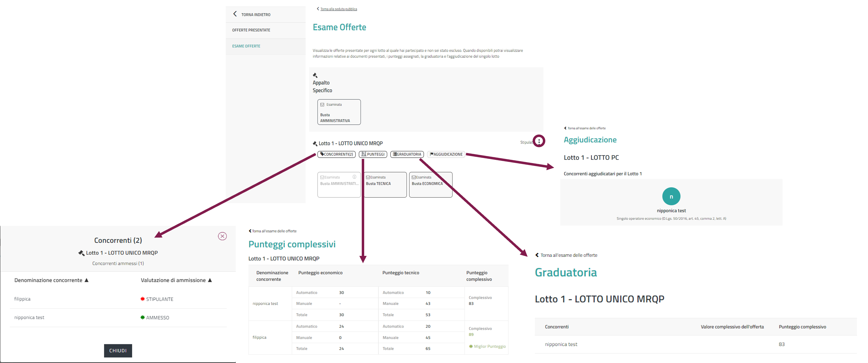Open the CONCORRENTI(2) tab
The image size is (868, 363).
point(336,154)
